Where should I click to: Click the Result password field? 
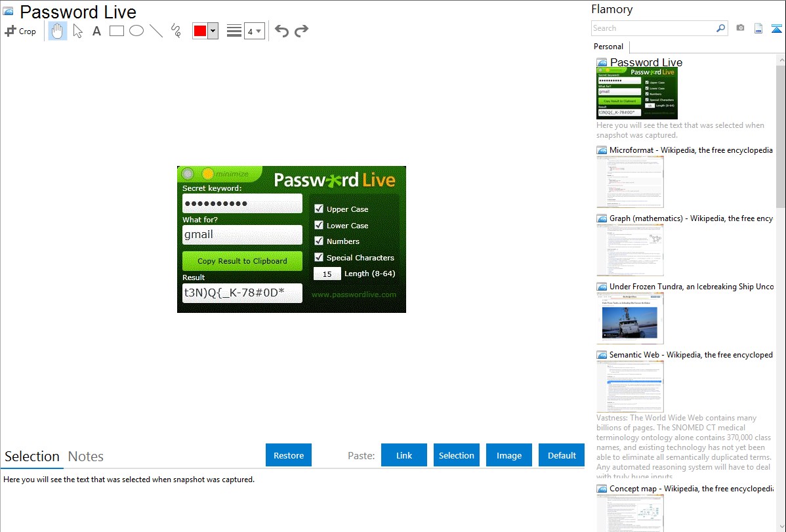tap(242, 293)
